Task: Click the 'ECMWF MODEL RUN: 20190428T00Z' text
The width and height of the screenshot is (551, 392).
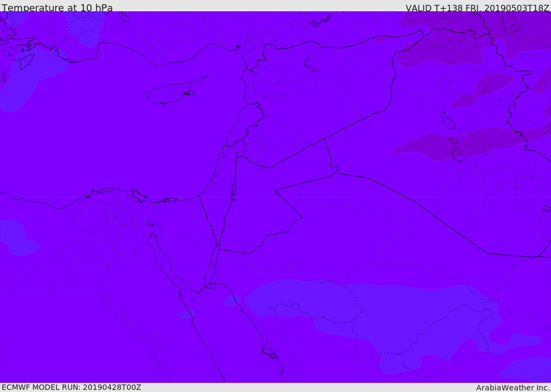Action: pyautogui.click(x=72, y=388)
